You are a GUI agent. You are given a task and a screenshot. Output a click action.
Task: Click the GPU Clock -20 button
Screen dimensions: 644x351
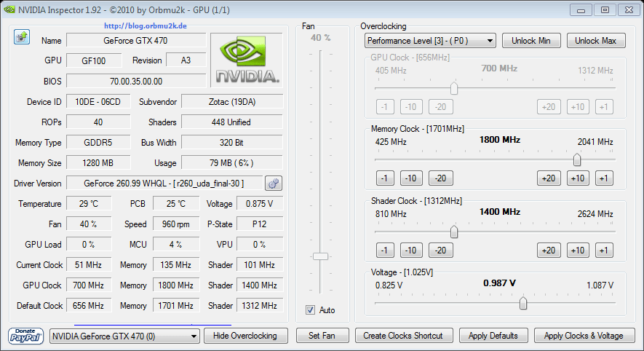point(441,107)
